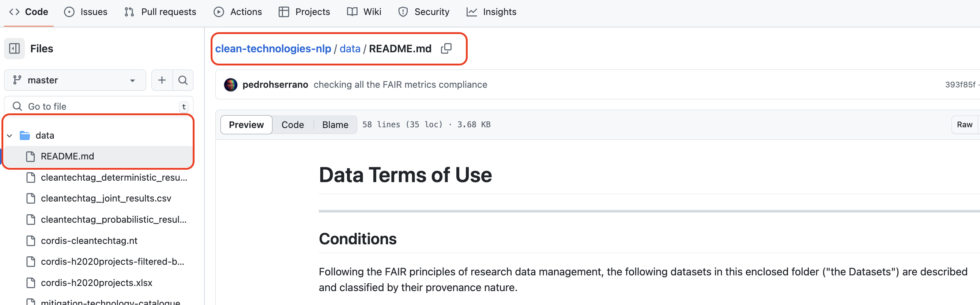
Task: Click the data breadcrumb link
Action: 350,49
